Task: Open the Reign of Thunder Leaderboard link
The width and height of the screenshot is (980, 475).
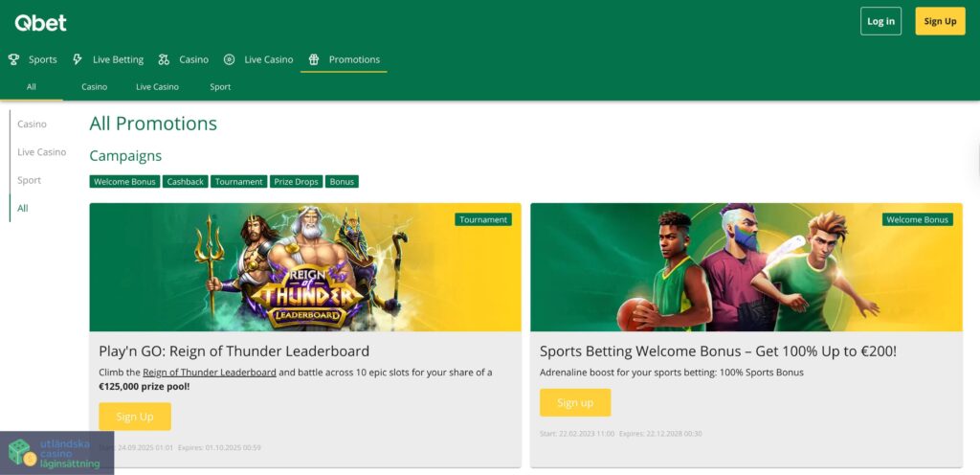Action: click(210, 373)
